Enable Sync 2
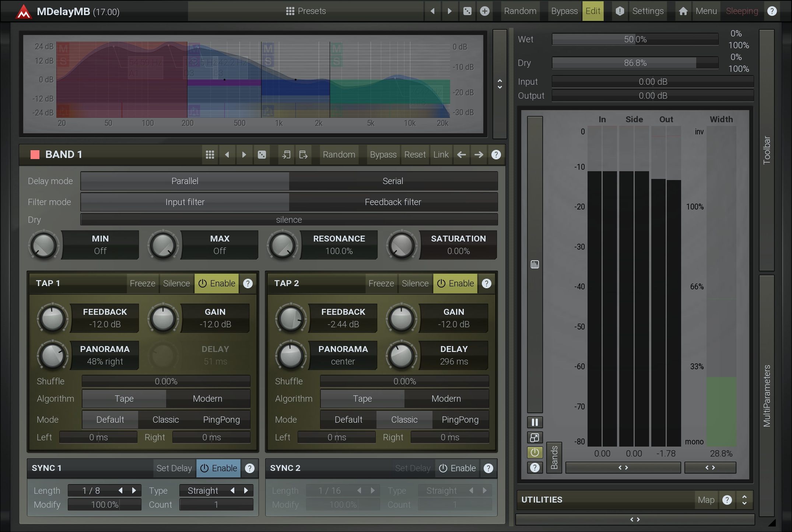792x532 pixels. tap(457, 468)
